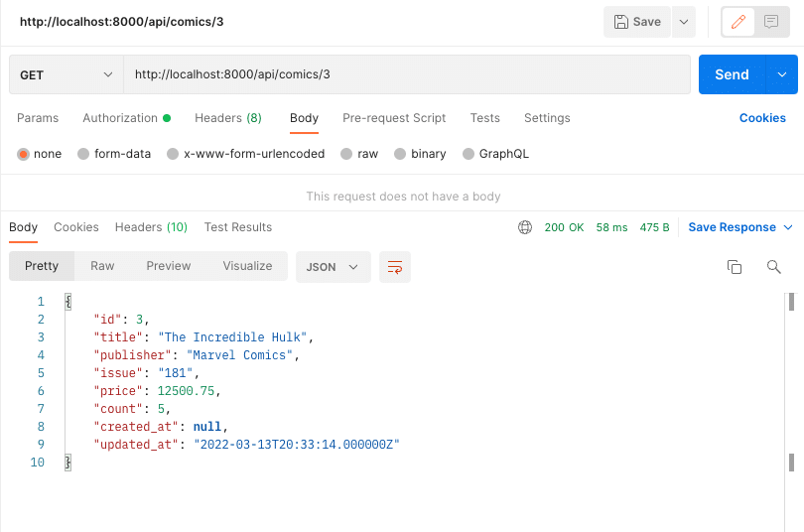Open the JSON format dropdown
The height and width of the screenshot is (532, 804).
pos(333,267)
